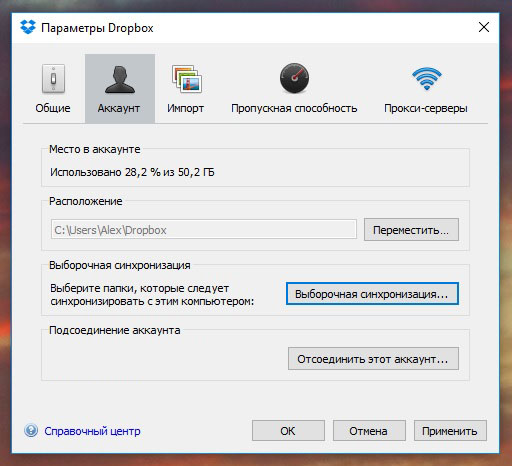Open Выборочная синхронизация… button
Screen dimensions: 512x466
372,294
